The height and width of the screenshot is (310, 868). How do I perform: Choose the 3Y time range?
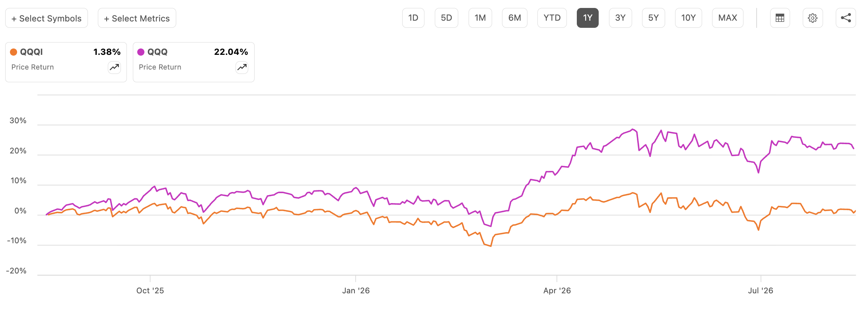point(621,18)
